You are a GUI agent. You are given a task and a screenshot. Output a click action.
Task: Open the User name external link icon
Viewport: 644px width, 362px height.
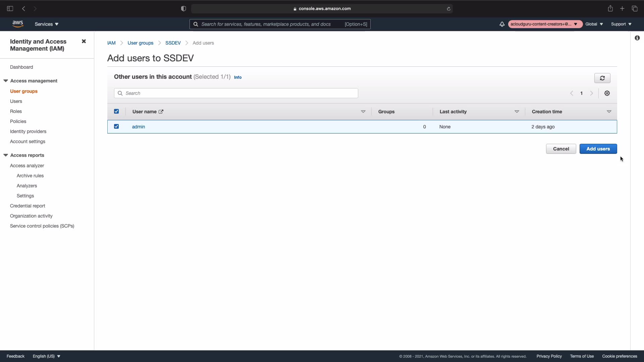[x=161, y=112]
